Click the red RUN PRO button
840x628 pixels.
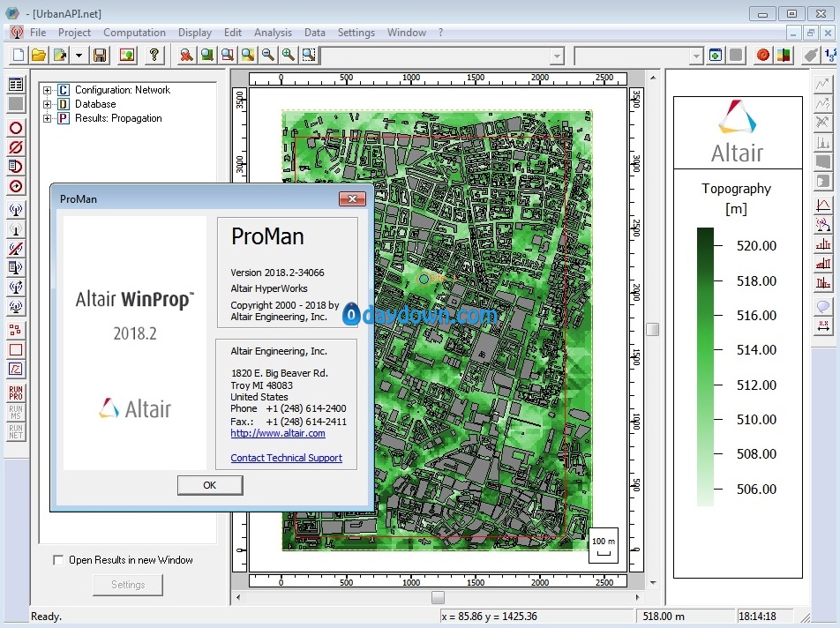[x=16, y=393]
